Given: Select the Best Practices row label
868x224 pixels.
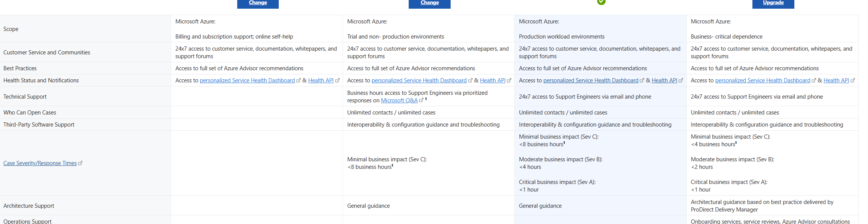Looking at the screenshot, I should point(20,68).
